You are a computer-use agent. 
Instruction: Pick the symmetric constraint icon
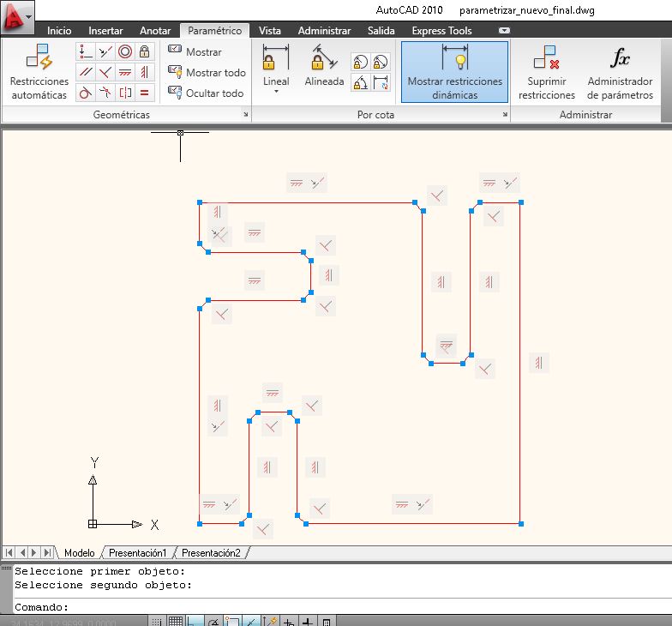(125, 93)
